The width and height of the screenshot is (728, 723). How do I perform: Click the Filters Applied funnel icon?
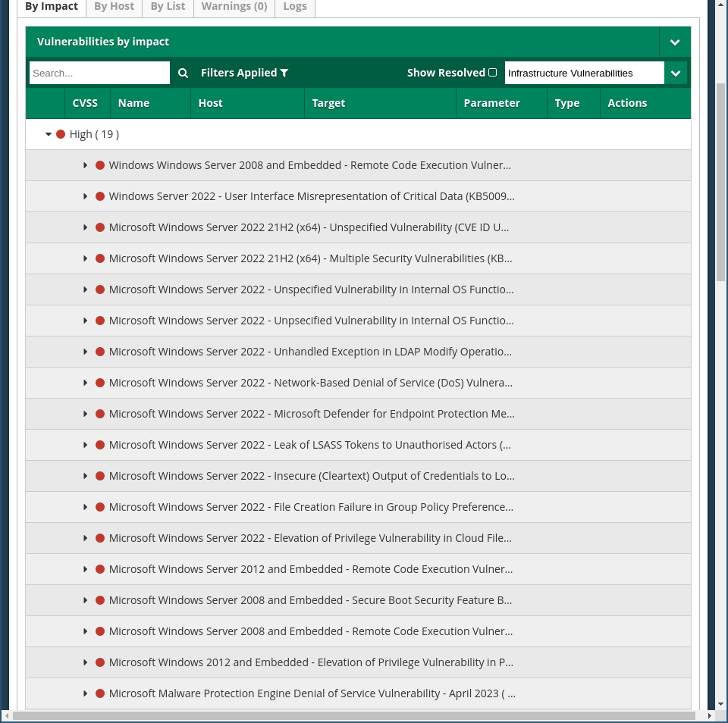284,73
